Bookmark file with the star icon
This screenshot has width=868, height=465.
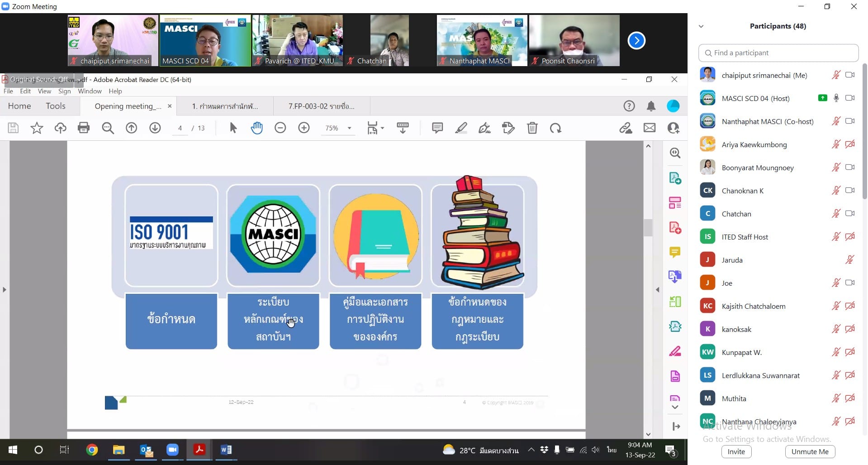(x=37, y=128)
